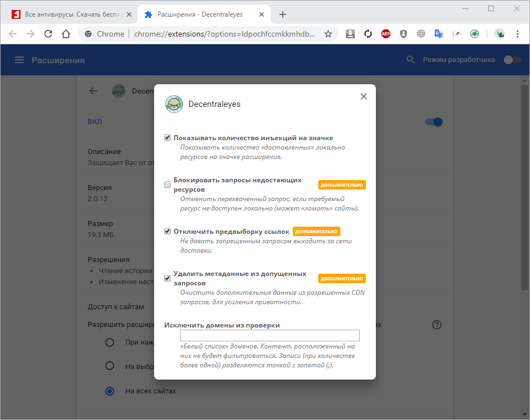Focus Исключить домены из проверки field

pos(270,336)
